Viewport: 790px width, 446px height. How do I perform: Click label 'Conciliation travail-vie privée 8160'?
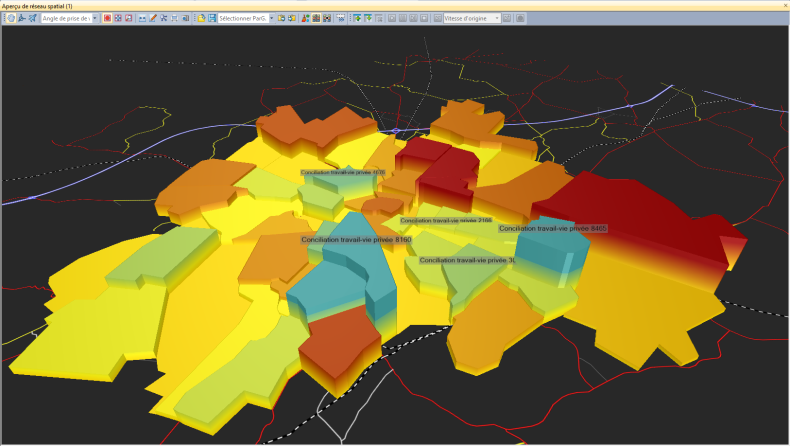[x=356, y=240]
